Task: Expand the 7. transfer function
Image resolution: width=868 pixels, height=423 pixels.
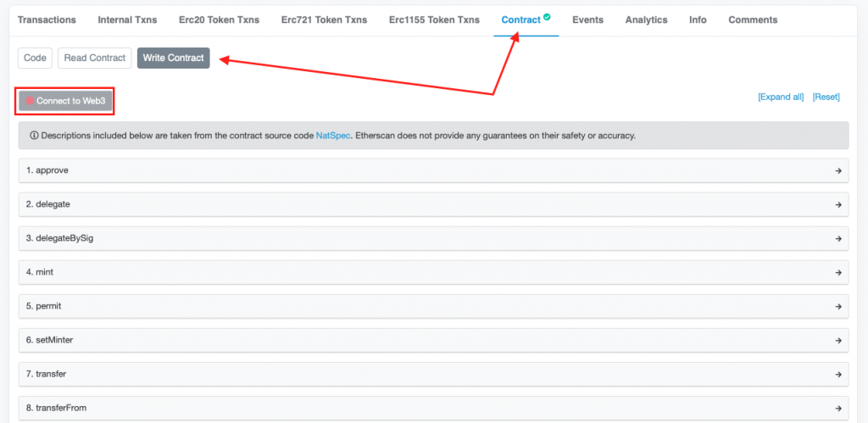Action: (433, 375)
